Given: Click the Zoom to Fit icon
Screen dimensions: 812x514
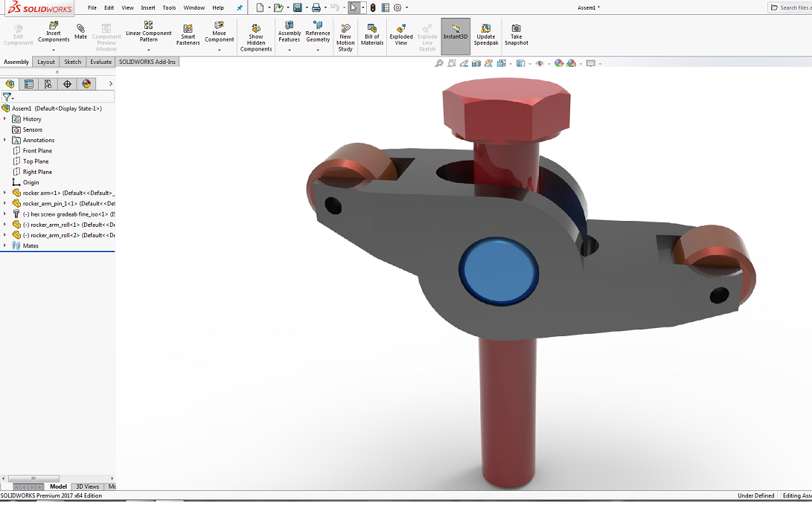Looking at the screenshot, I should tap(439, 64).
